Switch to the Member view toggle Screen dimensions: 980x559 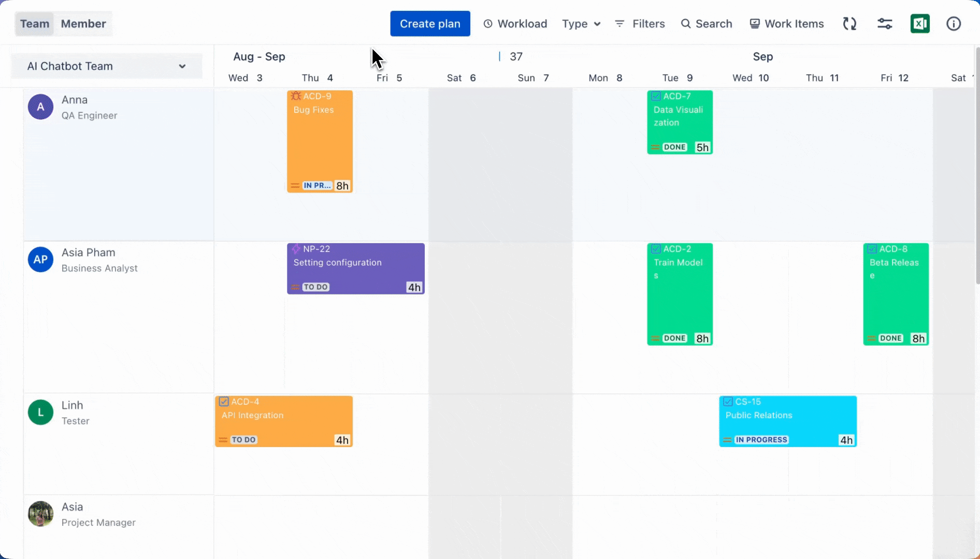[83, 24]
